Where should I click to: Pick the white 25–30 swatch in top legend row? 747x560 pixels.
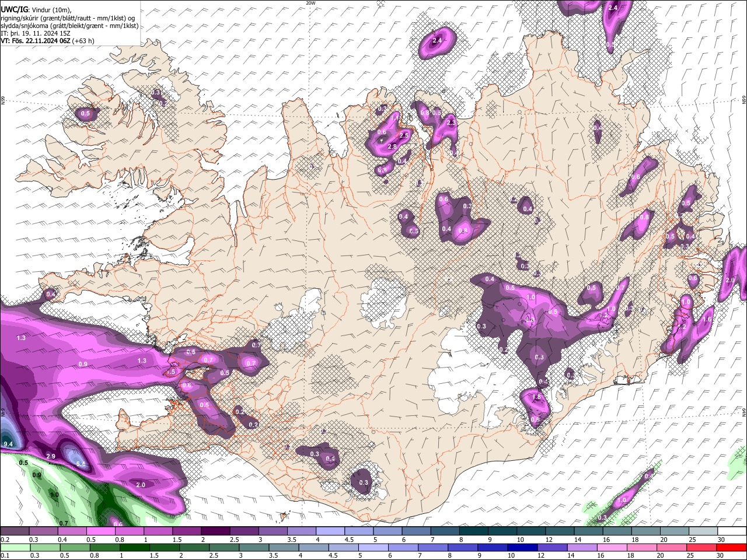click(703, 531)
